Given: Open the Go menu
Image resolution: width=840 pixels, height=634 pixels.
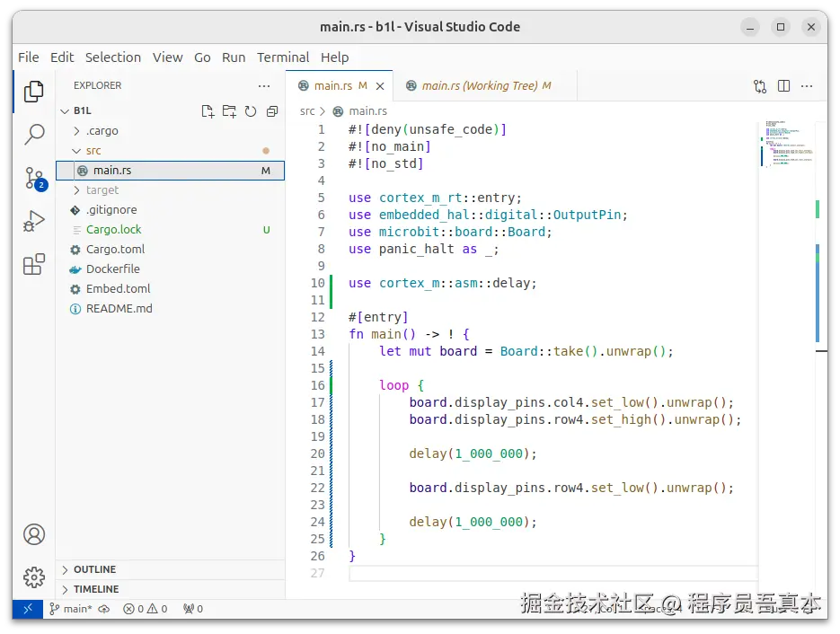Looking at the screenshot, I should (202, 57).
